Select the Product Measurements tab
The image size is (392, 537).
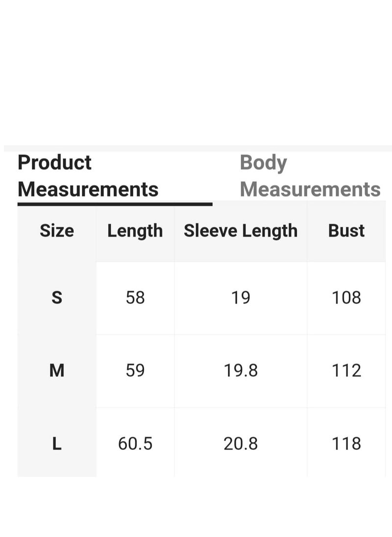(x=88, y=176)
